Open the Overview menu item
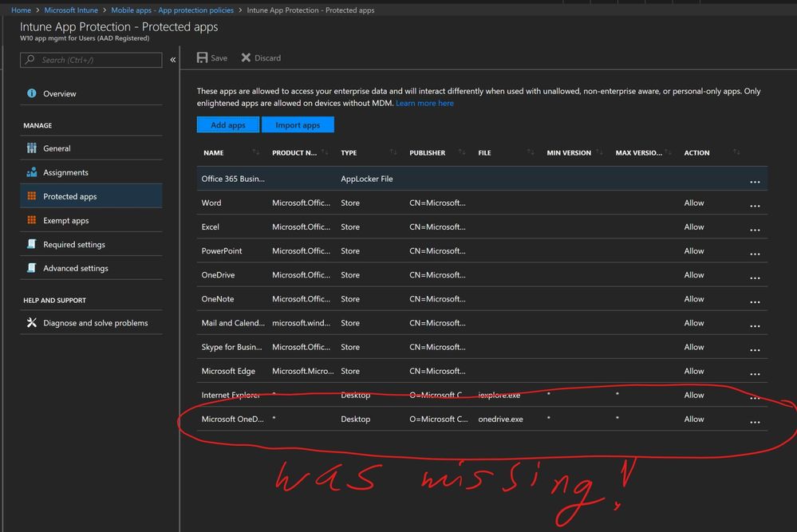797x532 pixels. [91, 93]
